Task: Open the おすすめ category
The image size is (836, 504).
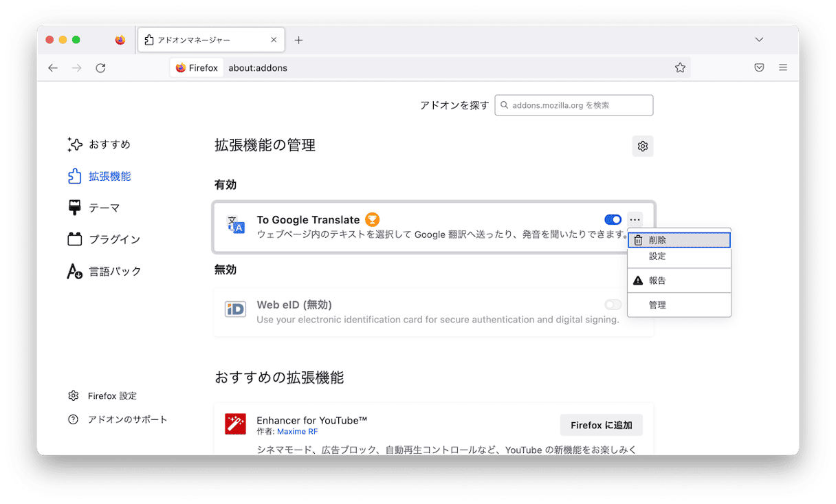Action: [x=99, y=144]
